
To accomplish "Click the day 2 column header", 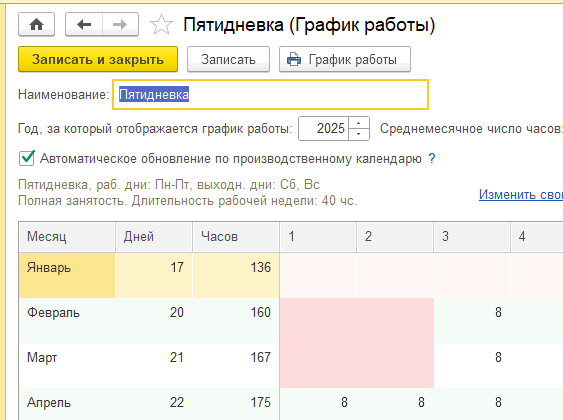I will point(395,237).
